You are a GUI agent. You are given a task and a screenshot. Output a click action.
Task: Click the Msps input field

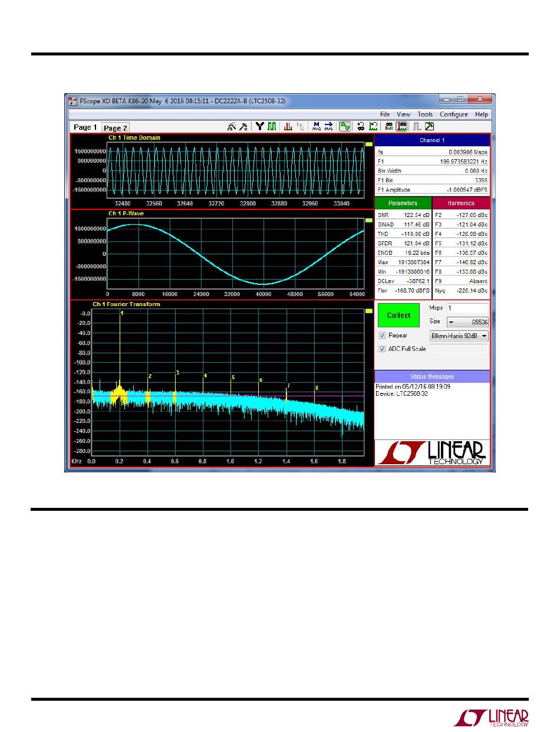467,308
